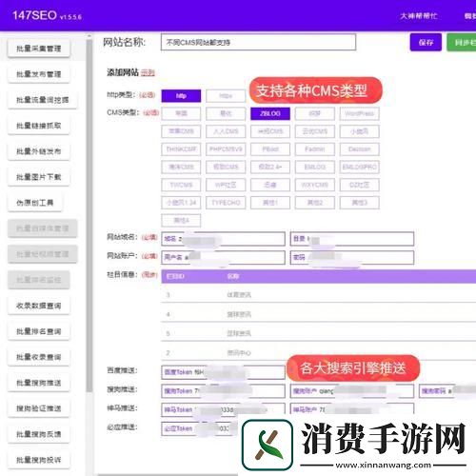Open 批量外链发布 in the sidebar
The image size is (476, 476).
(39, 151)
